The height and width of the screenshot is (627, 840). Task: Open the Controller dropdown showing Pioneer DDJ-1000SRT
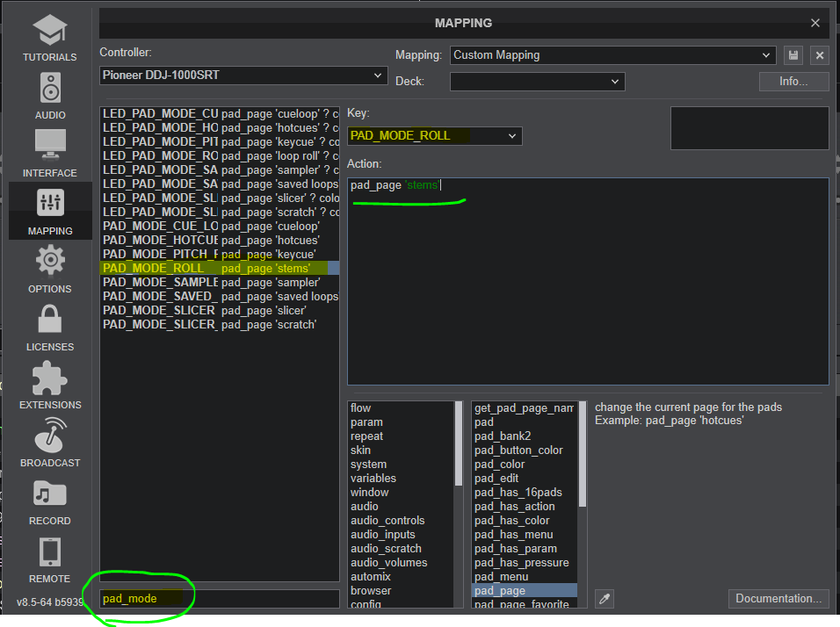[243, 76]
